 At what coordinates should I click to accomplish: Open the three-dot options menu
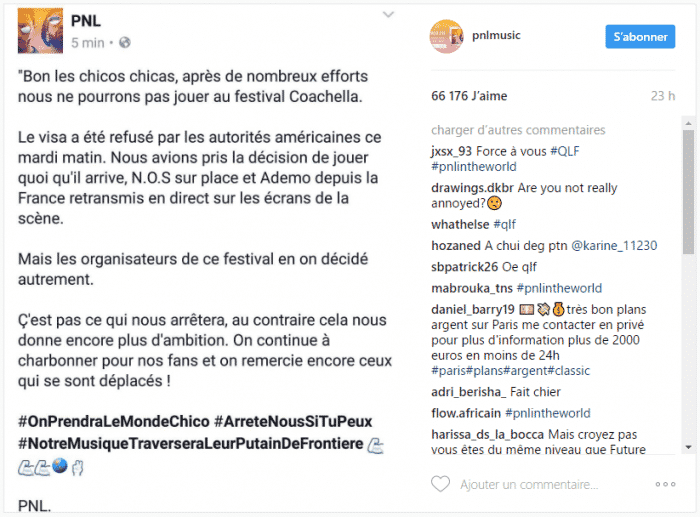coord(665,484)
